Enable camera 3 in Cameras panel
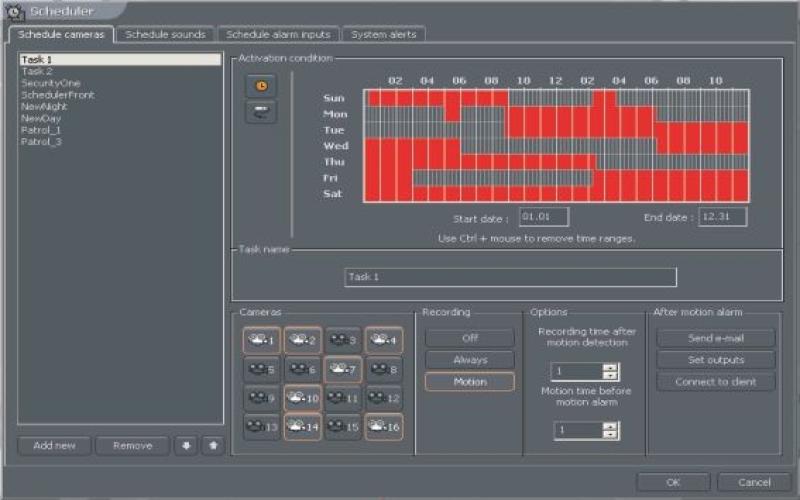This screenshot has height=500, width=800. pos(343,340)
